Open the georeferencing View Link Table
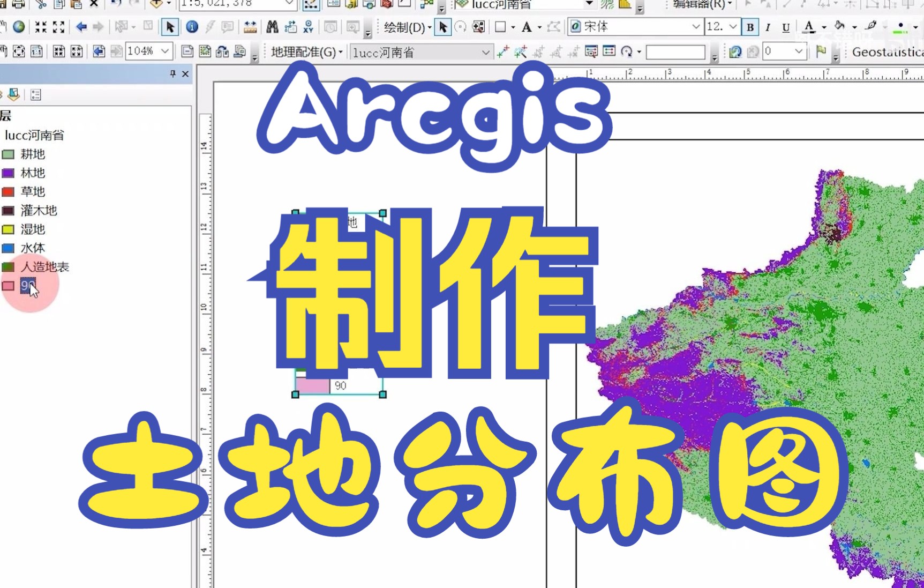The height and width of the screenshot is (588, 924). pos(609,51)
